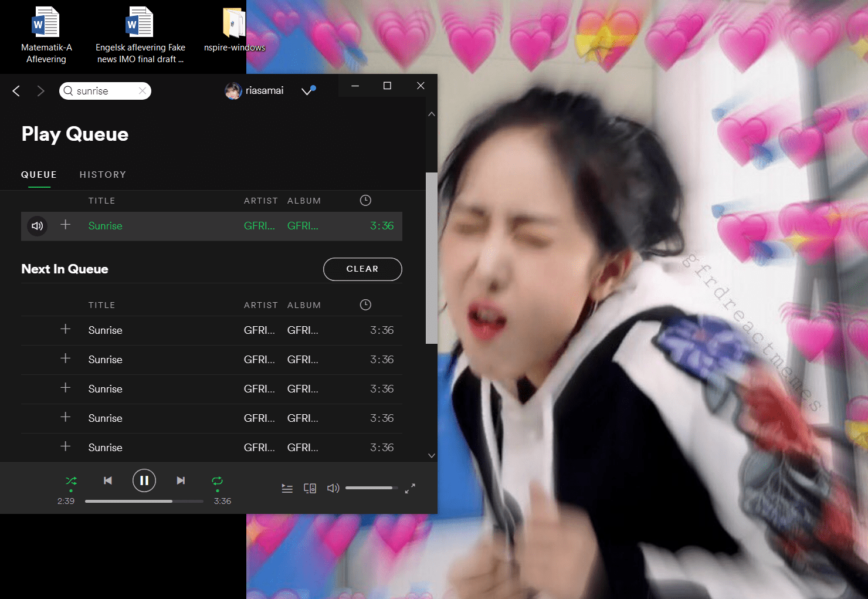Open the Engelsk aflevering Fake news Word document
868x599 pixels.
pos(140,35)
